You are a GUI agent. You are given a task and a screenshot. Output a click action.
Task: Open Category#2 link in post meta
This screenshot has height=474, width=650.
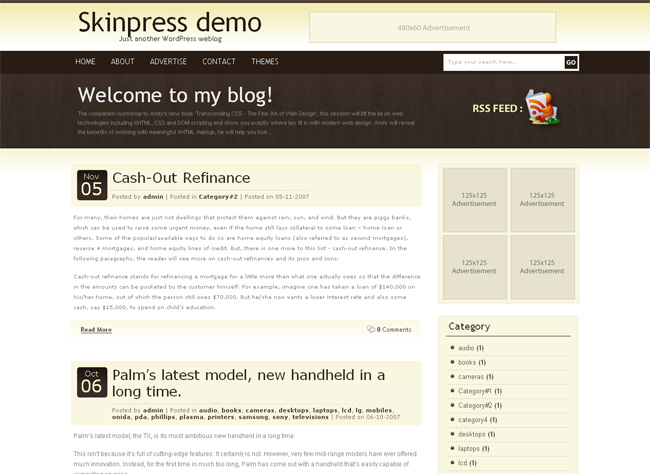coord(218,197)
